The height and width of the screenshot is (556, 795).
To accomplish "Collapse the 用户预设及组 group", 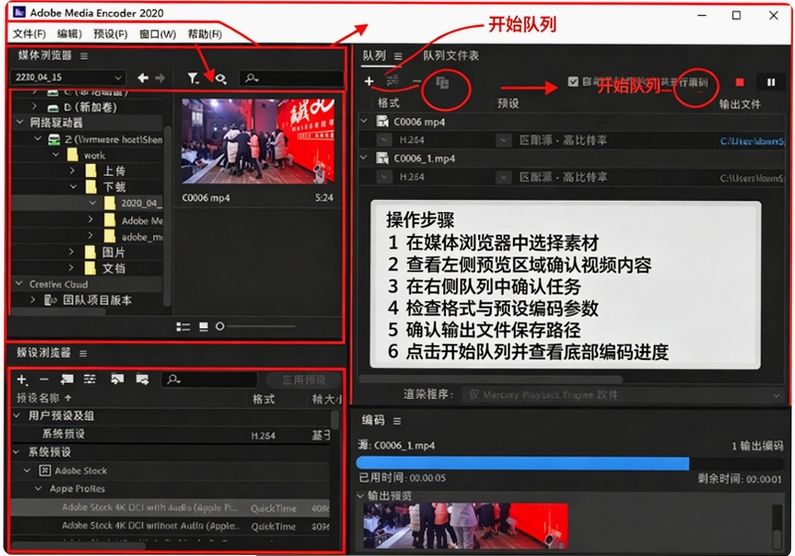I will point(17,416).
